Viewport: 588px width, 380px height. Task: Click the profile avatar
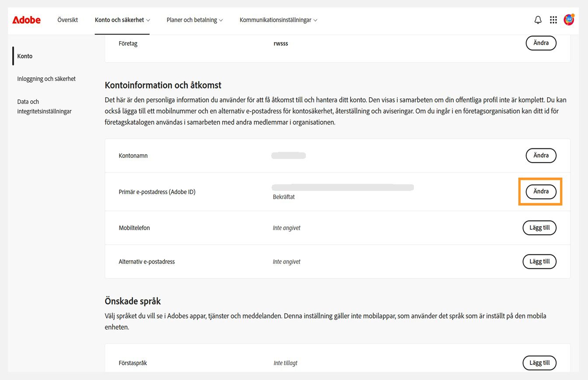click(x=569, y=19)
